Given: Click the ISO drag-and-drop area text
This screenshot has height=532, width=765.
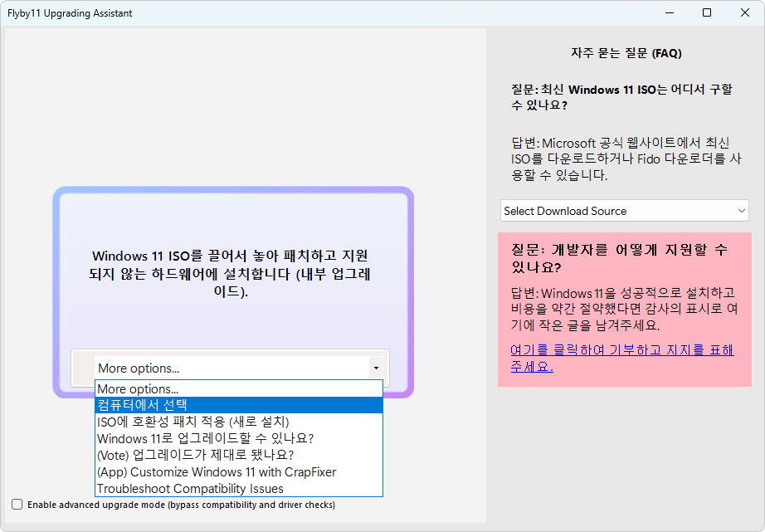Looking at the screenshot, I should point(230,273).
